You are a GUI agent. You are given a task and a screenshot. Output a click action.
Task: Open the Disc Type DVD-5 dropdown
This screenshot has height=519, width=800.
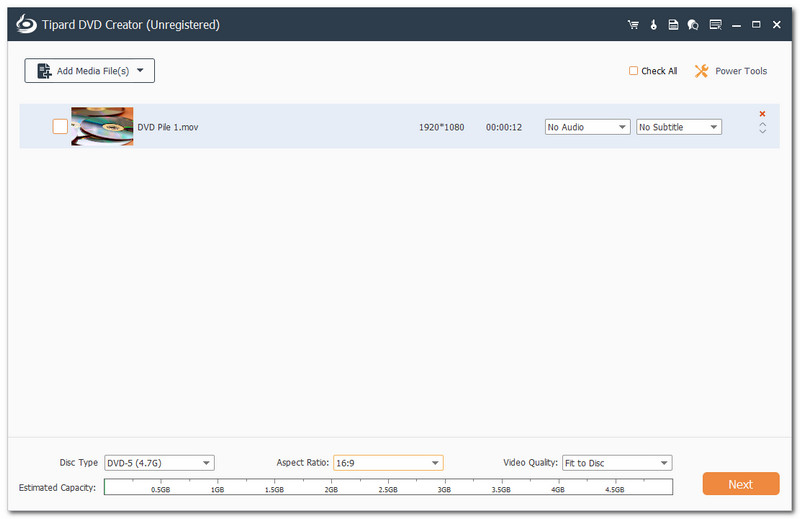[x=159, y=463]
